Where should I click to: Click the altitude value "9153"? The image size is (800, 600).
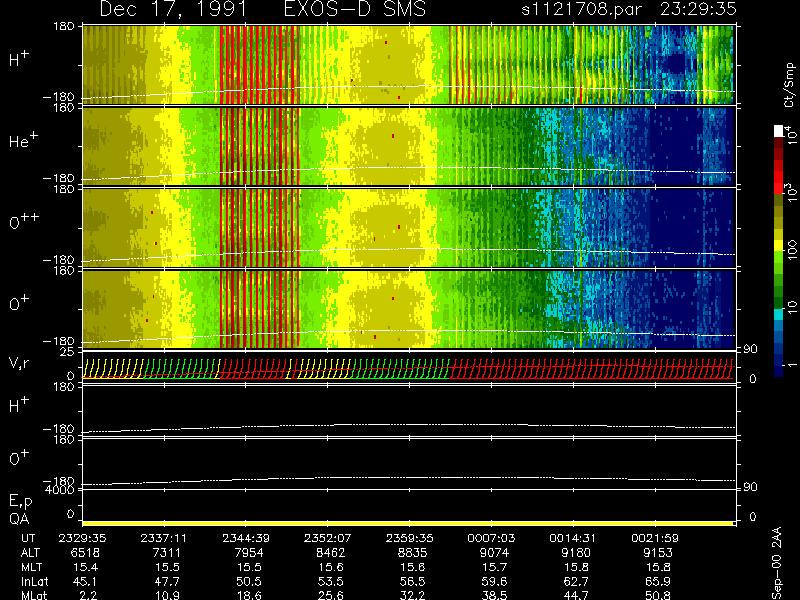pos(658,553)
